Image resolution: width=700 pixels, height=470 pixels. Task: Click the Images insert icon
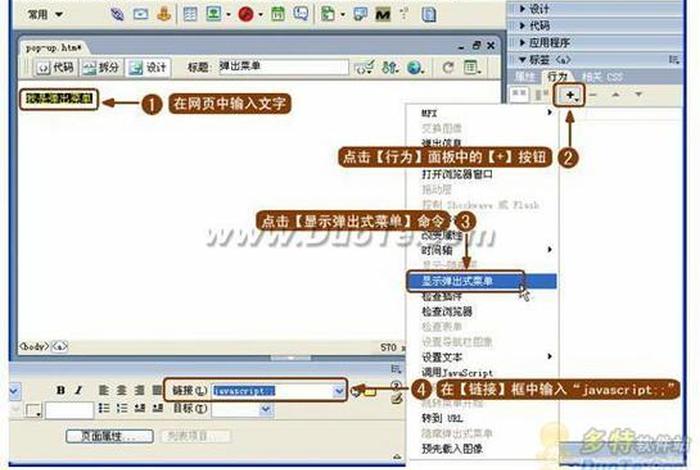point(213,14)
